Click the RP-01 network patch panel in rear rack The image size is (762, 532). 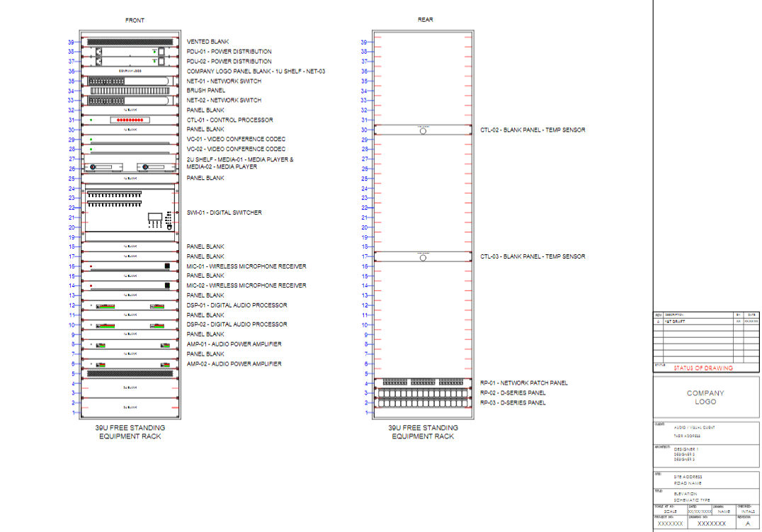coord(423,381)
